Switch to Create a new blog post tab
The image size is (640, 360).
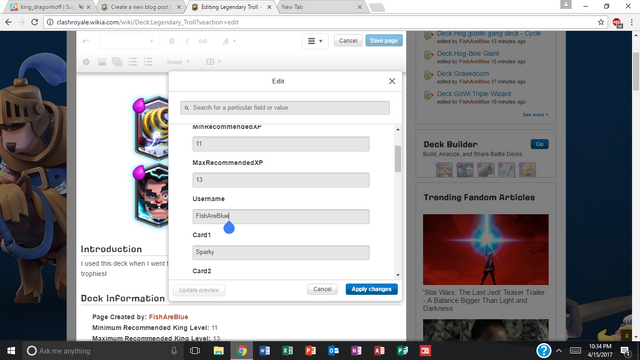[x=140, y=7]
